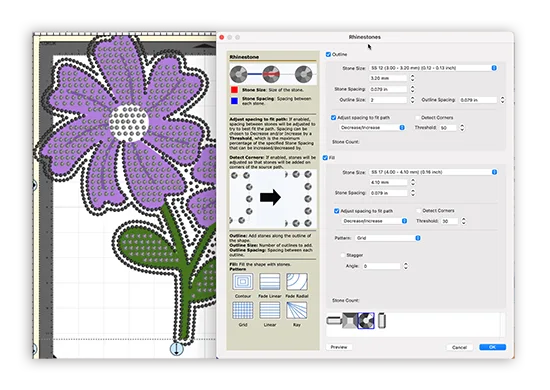
Task: Toggle Outline Adjust spacing to fit path
Action: pos(334,117)
